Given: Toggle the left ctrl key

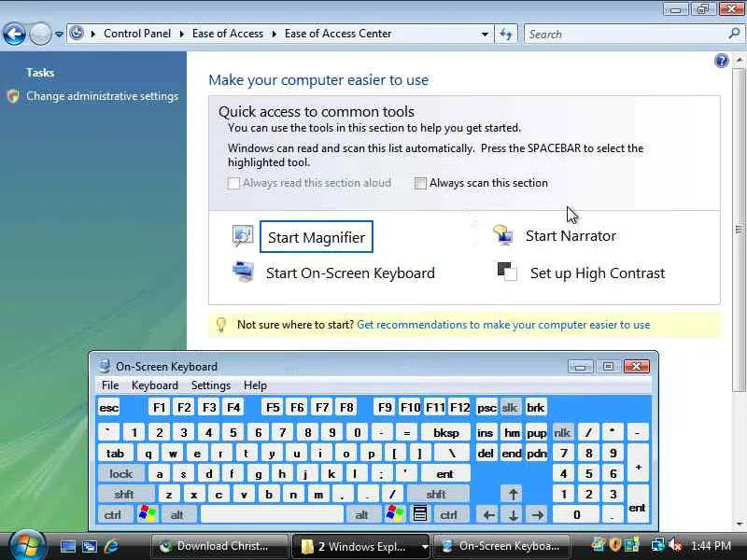Looking at the screenshot, I should pyautogui.click(x=115, y=515).
